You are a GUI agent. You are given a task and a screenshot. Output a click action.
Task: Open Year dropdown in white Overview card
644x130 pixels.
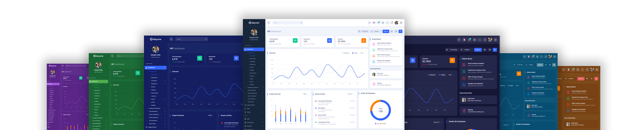click(362, 53)
